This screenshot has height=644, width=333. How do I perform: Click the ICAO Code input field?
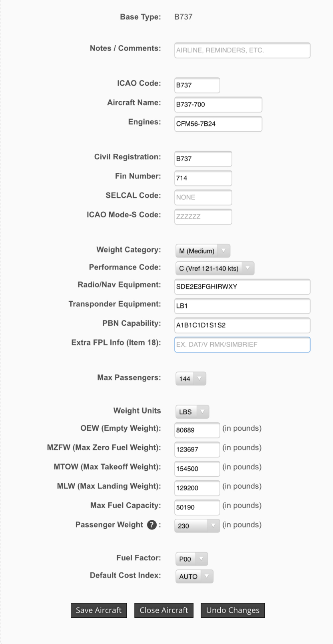click(x=197, y=85)
